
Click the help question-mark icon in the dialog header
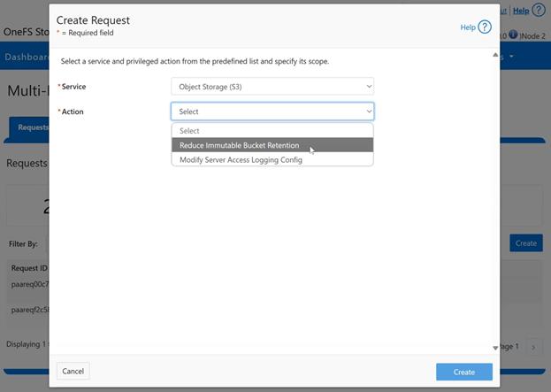485,27
